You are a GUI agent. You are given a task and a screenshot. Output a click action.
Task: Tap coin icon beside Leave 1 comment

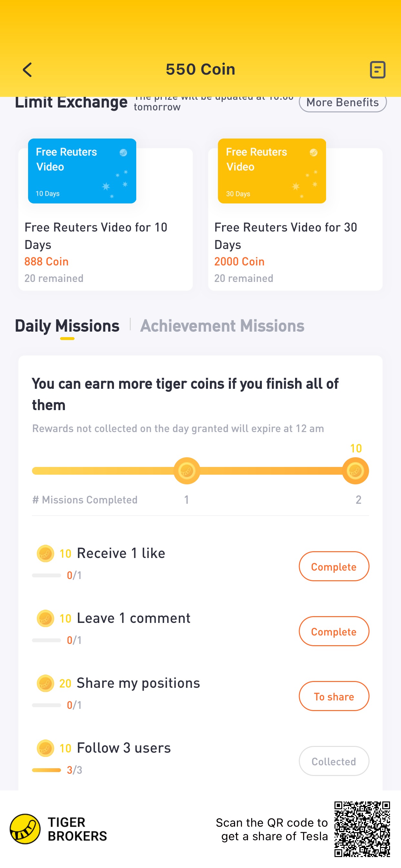point(46,618)
